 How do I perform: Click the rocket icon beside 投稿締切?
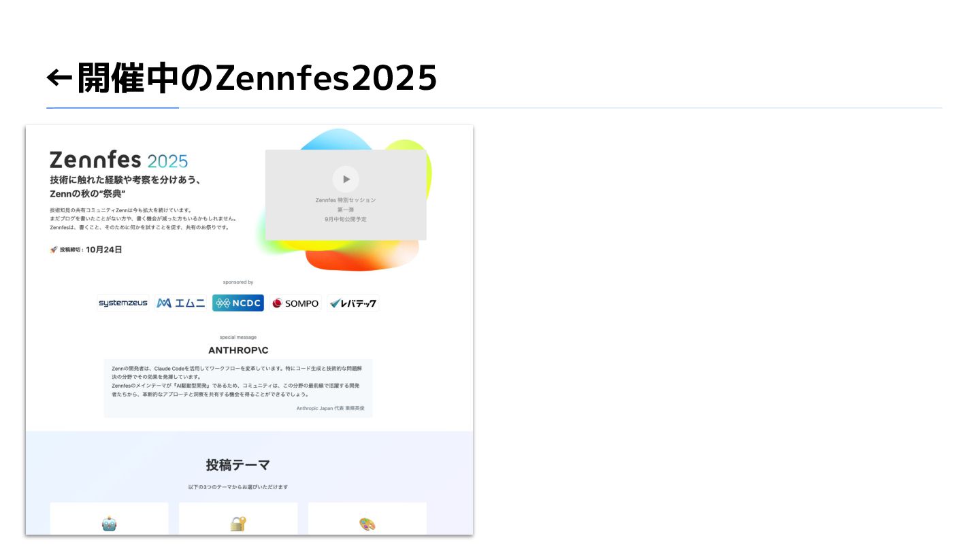(x=54, y=250)
